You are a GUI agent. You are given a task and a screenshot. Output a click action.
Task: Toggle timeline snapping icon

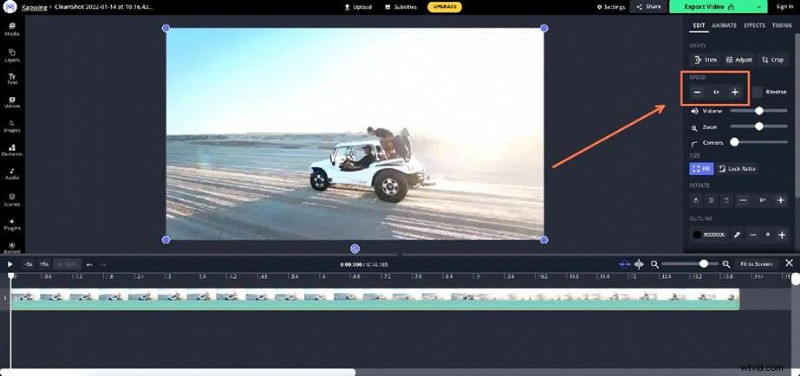pyautogui.click(x=624, y=264)
